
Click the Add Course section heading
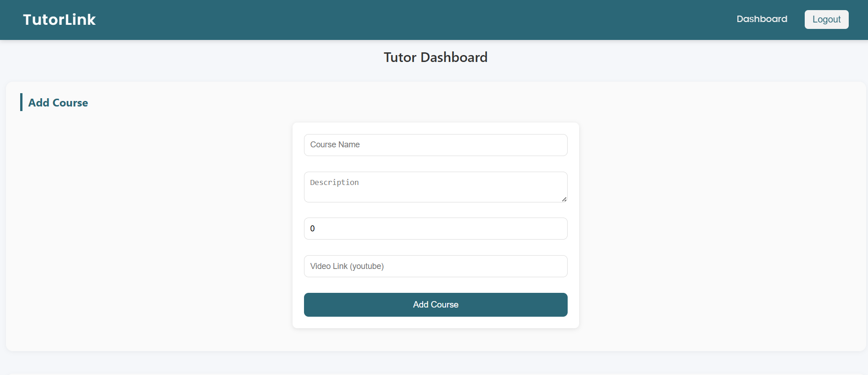[58, 103]
